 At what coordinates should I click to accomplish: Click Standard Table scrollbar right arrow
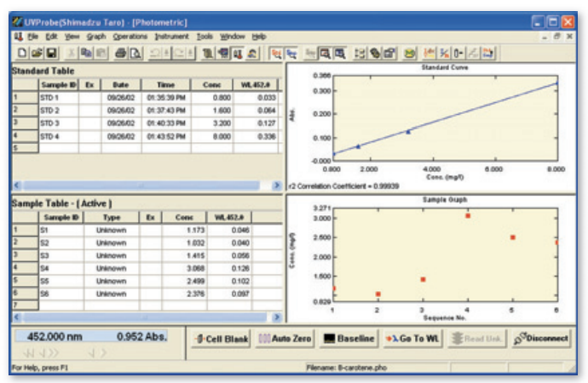pos(277,185)
